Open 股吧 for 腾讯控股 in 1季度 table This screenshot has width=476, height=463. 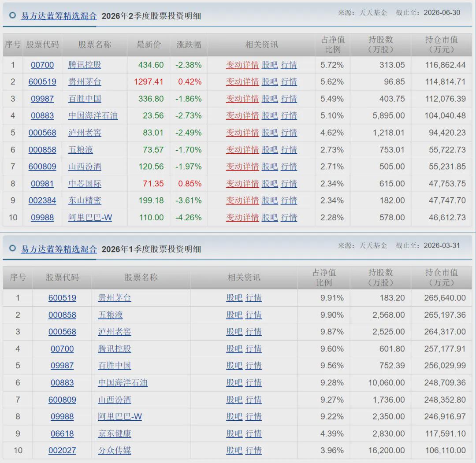tap(234, 349)
